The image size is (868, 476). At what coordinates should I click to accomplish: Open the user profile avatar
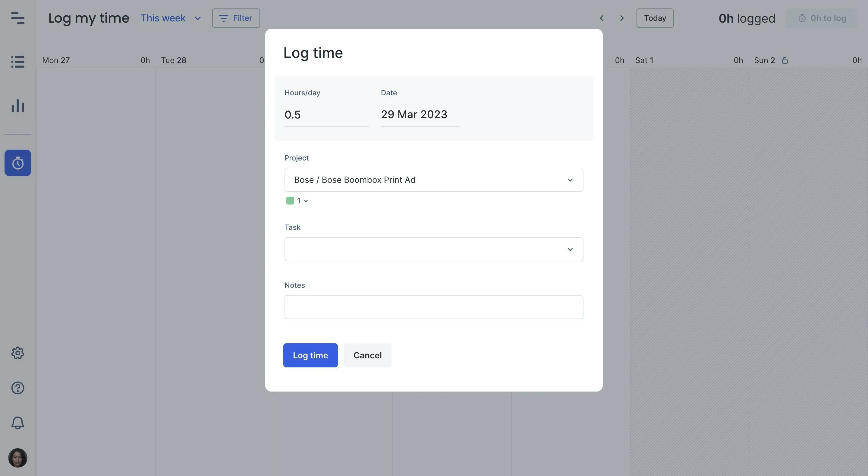[17, 458]
